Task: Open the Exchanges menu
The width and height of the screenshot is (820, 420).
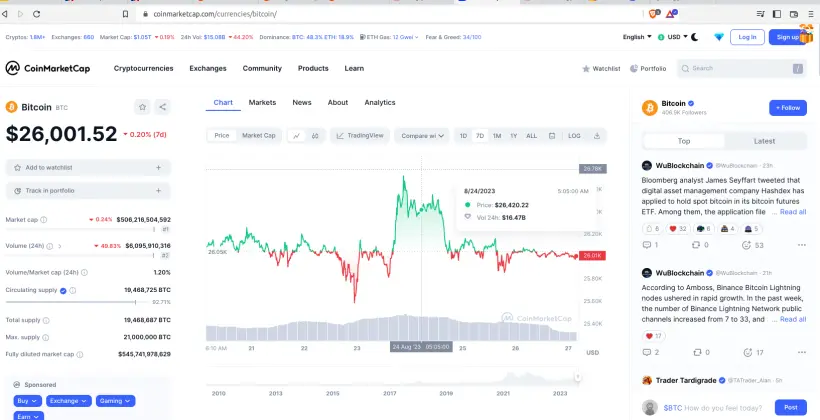Action: [208, 69]
